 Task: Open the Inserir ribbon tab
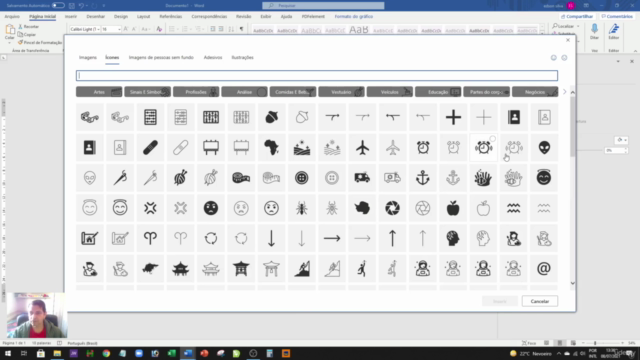coord(71,16)
